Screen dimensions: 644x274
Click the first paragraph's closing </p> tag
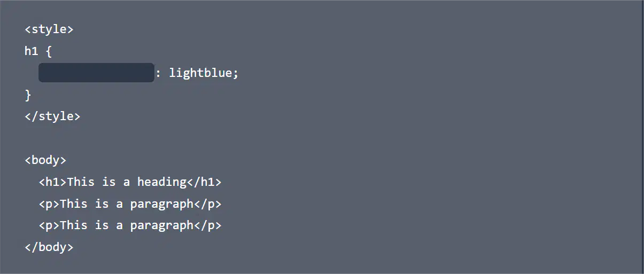coord(207,204)
